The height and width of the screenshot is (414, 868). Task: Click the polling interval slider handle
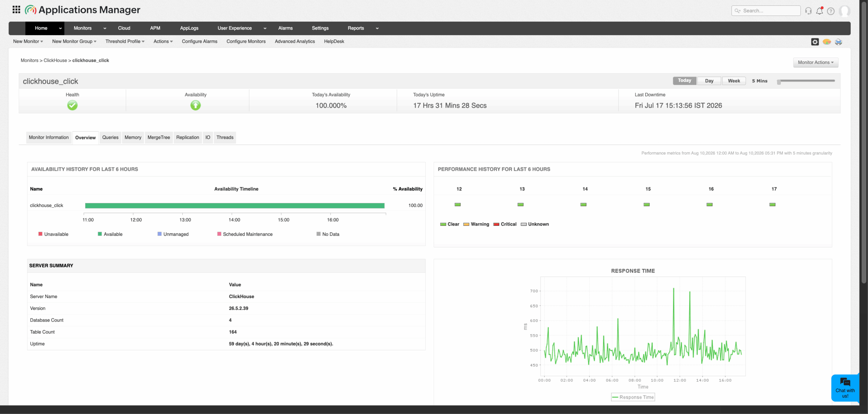tap(779, 82)
